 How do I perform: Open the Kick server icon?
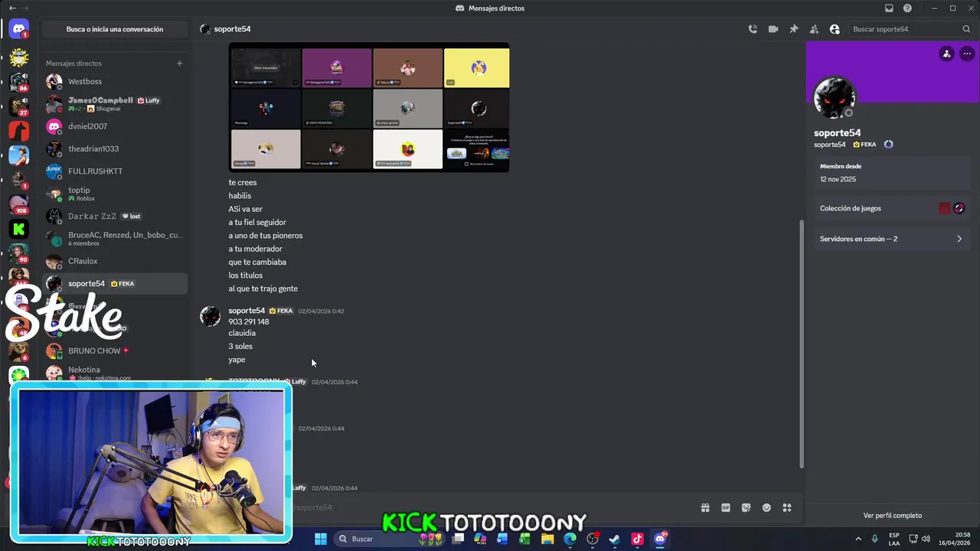coord(19,229)
